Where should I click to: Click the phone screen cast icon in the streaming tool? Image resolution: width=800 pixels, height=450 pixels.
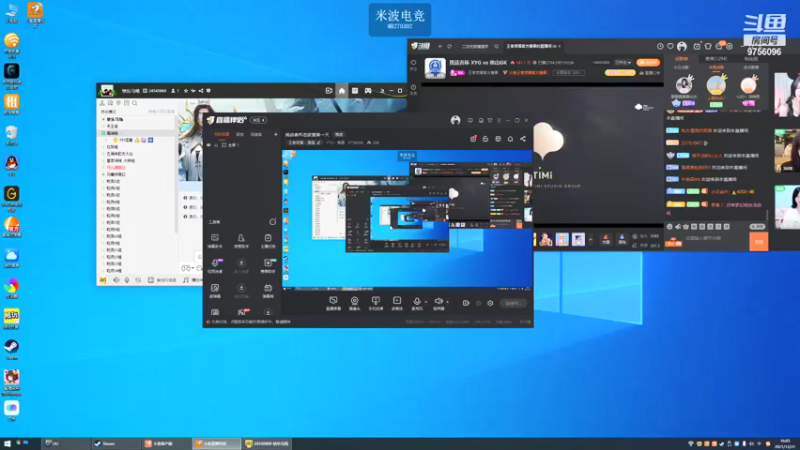[x=376, y=301]
